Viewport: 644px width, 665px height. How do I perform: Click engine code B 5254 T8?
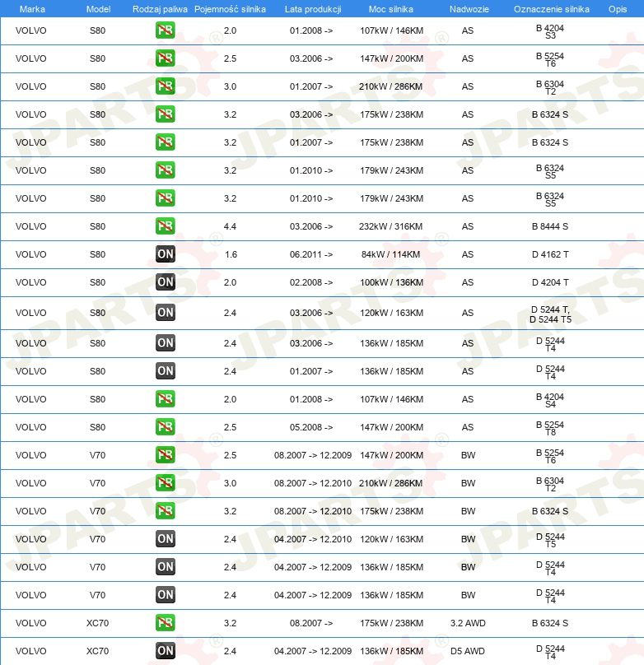pos(550,428)
